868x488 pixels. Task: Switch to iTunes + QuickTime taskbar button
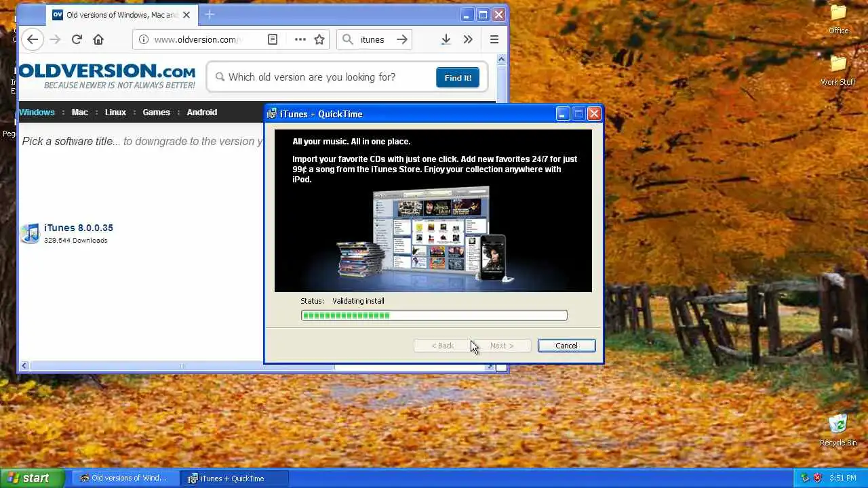pos(234,478)
